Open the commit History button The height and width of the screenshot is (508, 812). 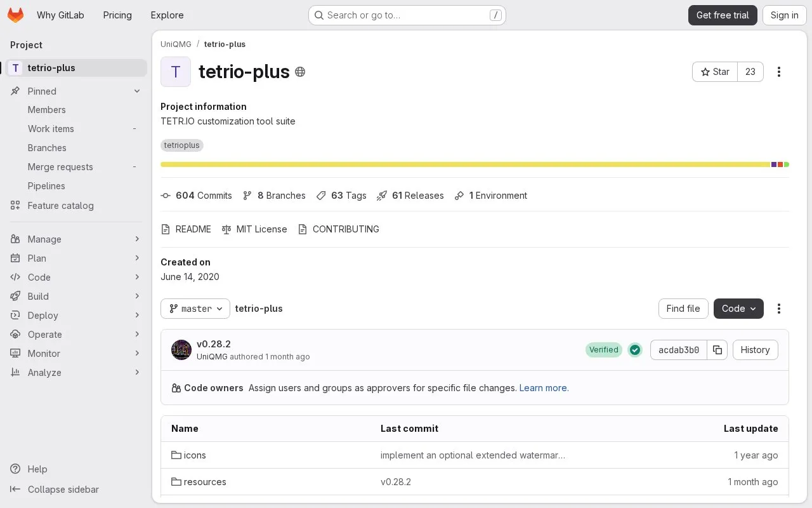point(755,350)
